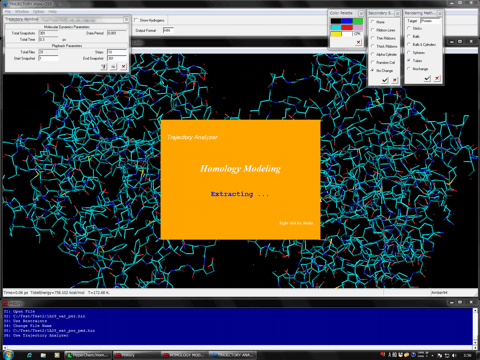Image resolution: width=480 pixels, height=360 pixels.
Task: Pick the yellow color swatch
Action: 336,34
